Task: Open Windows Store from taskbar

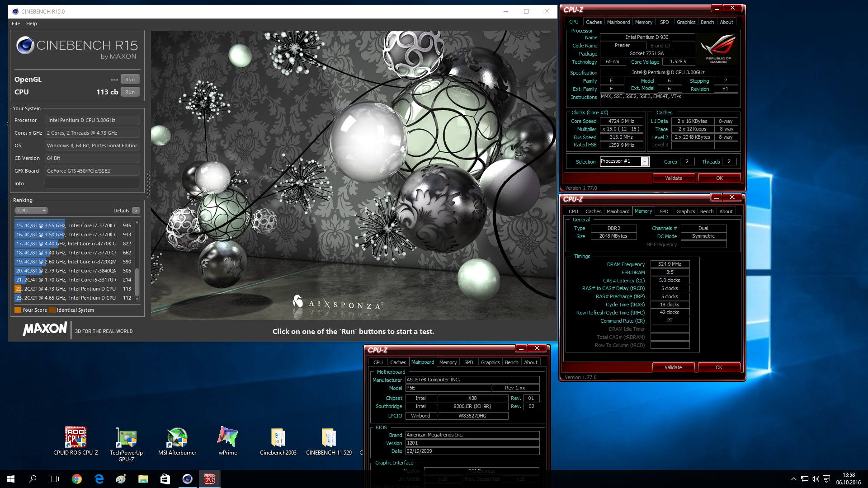Action: pyautogui.click(x=165, y=479)
